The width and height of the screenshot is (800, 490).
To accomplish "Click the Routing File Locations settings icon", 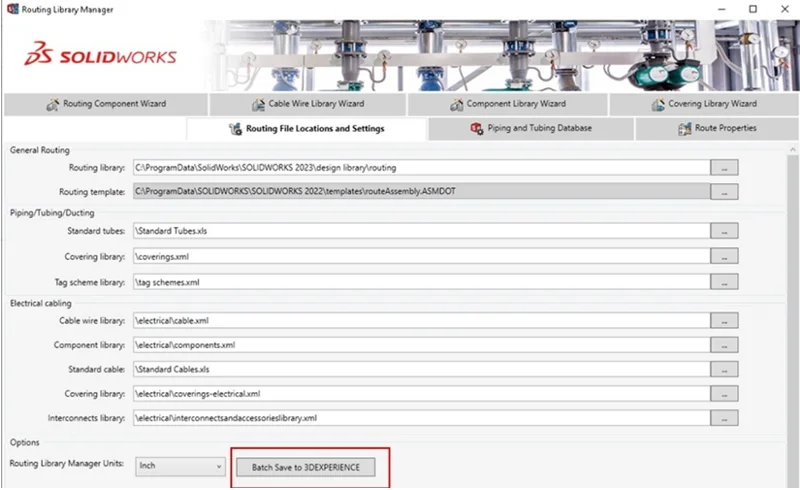I will [235, 129].
